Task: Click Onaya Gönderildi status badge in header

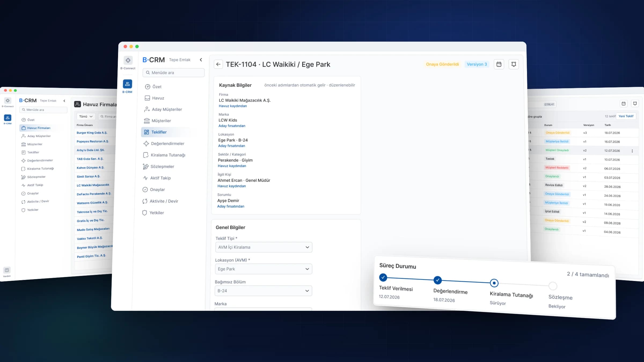Action: pyautogui.click(x=442, y=64)
